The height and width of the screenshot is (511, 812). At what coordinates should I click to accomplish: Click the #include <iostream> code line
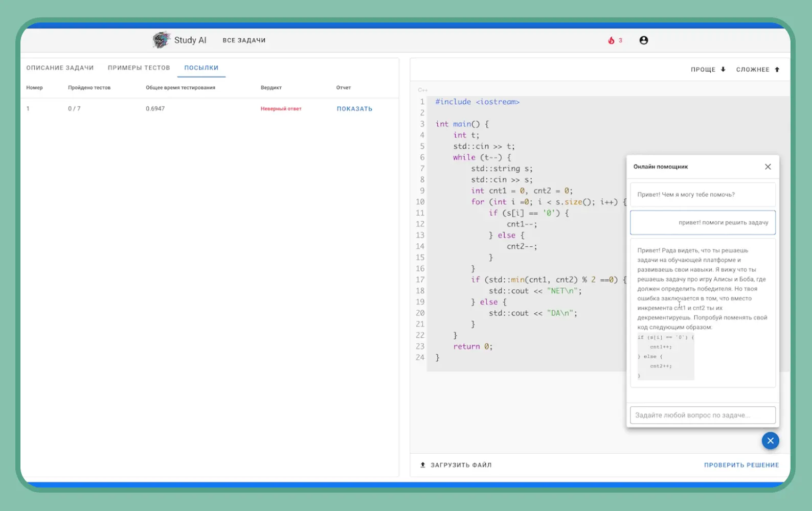point(477,102)
